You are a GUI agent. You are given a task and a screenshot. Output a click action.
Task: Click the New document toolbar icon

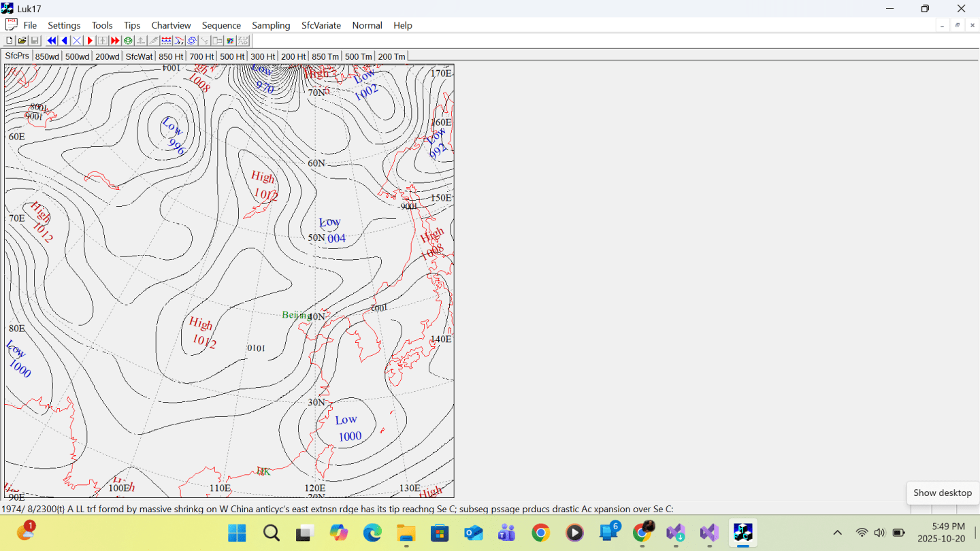[10, 41]
